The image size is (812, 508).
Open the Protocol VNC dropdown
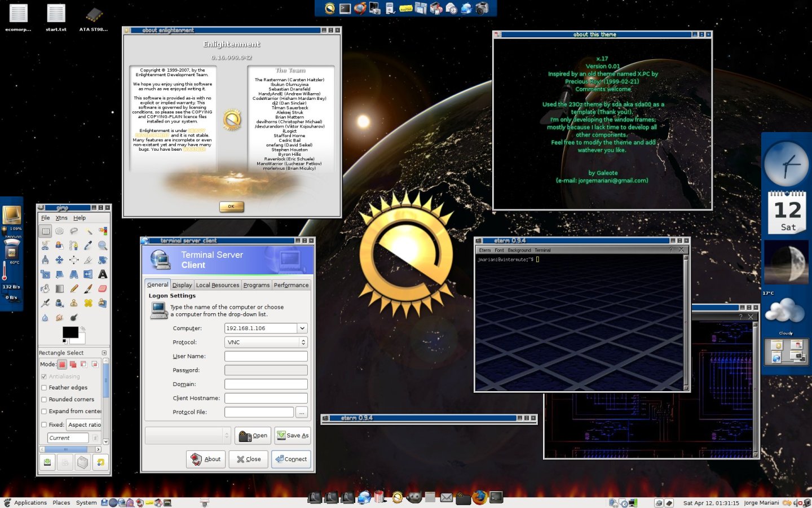(266, 342)
